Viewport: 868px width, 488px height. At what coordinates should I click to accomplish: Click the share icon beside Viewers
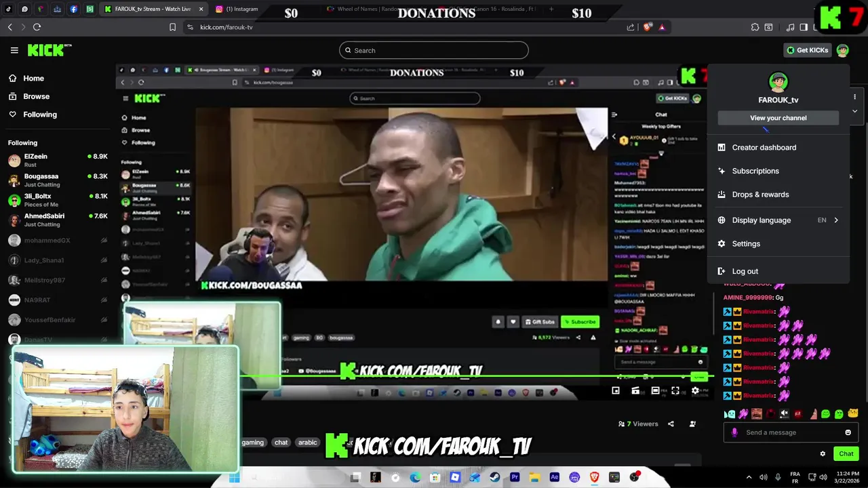pos(671,424)
